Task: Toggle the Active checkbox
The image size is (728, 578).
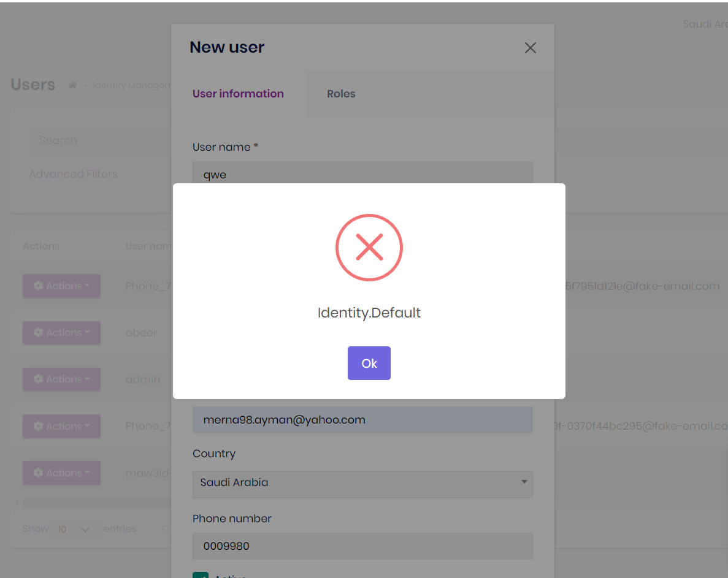Action: (x=200, y=576)
